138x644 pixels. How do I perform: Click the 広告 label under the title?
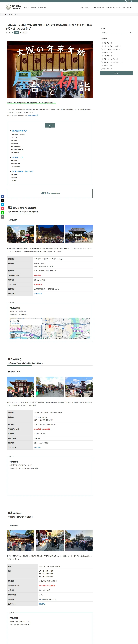[x=8, y=33]
